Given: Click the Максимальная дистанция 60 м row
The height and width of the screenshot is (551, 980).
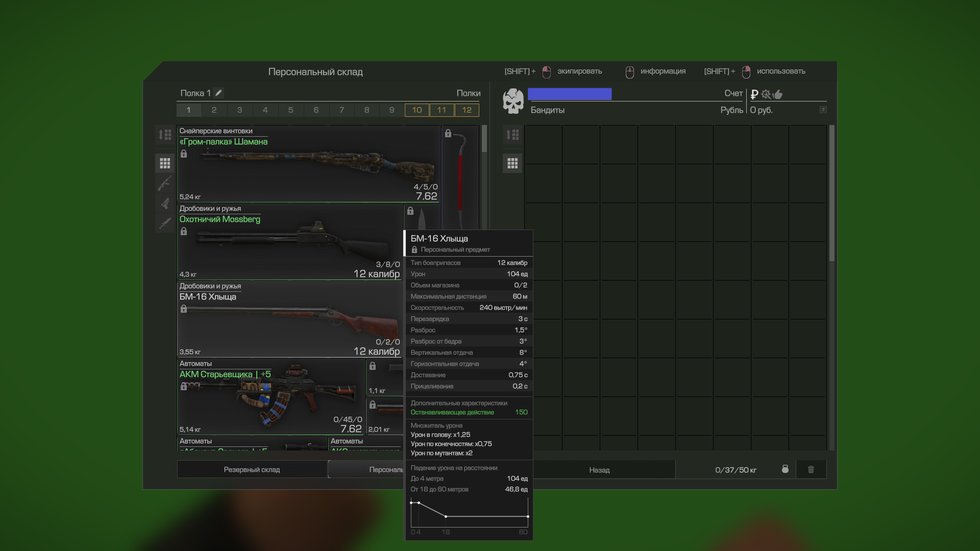Looking at the screenshot, I should pos(469,296).
